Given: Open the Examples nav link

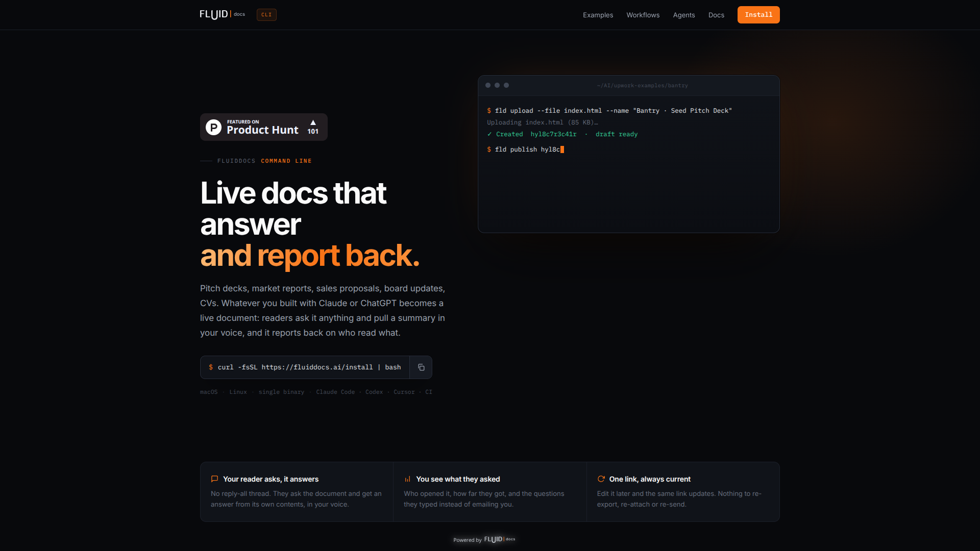Looking at the screenshot, I should pos(598,15).
